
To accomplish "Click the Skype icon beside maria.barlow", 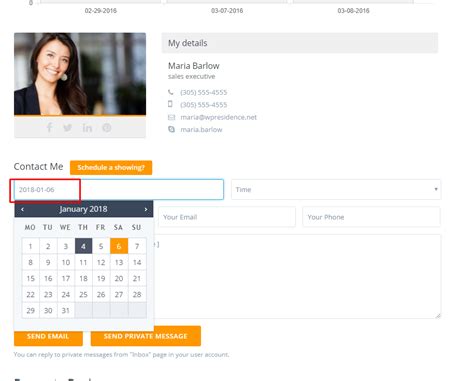I will pyautogui.click(x=171, y=129).
